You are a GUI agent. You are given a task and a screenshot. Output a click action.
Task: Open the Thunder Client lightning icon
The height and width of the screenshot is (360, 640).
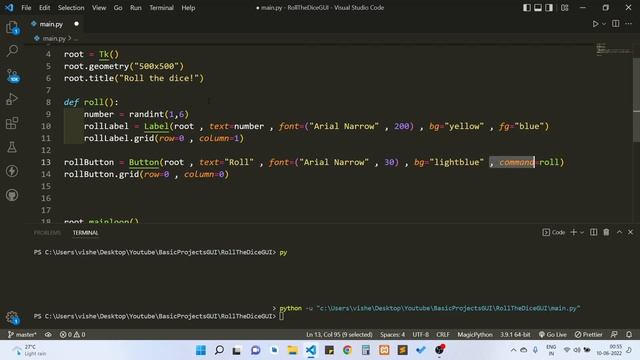[12, 171]
